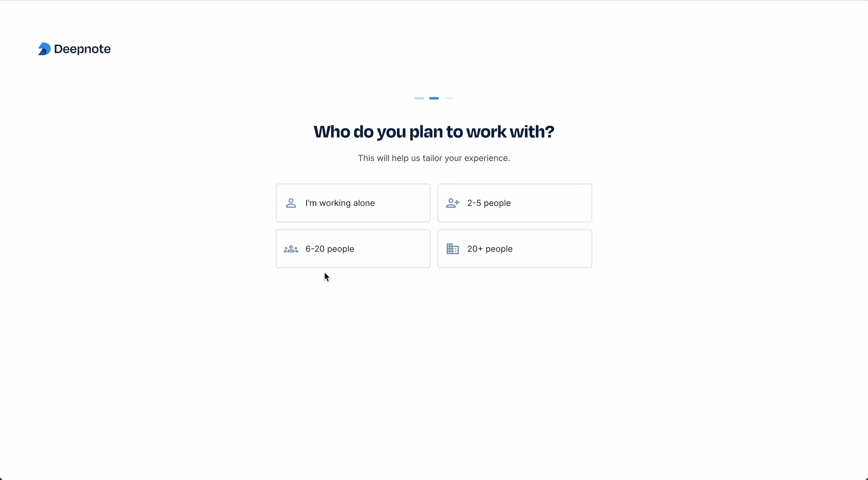Click the "2-5 people" label text
This screenshot has width=868, height=480.
point(489,203)
